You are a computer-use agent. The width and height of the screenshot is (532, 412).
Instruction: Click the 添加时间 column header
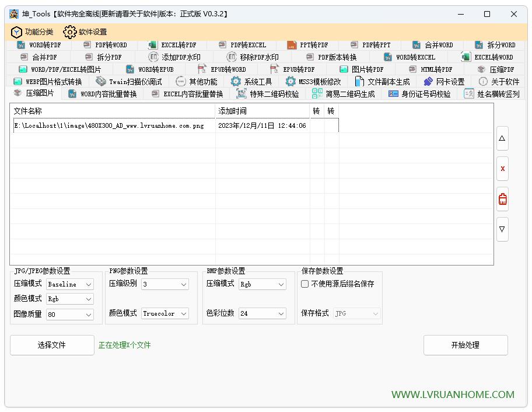(262, 111)
